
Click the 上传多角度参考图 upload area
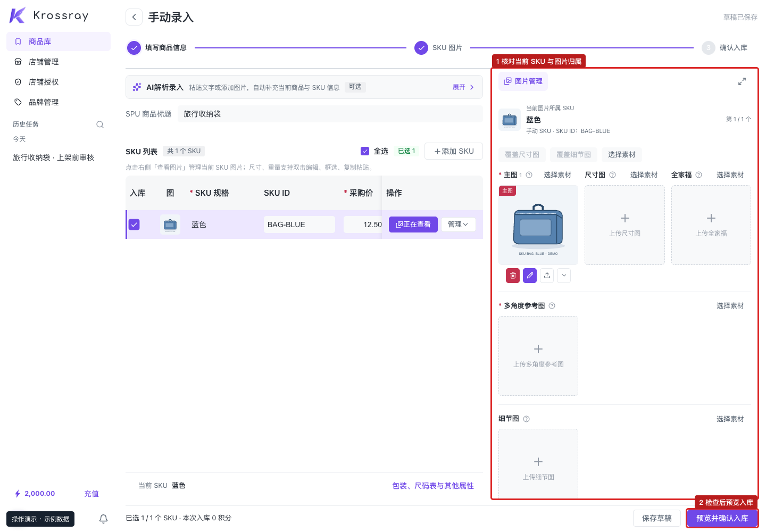tap(538, 356)
